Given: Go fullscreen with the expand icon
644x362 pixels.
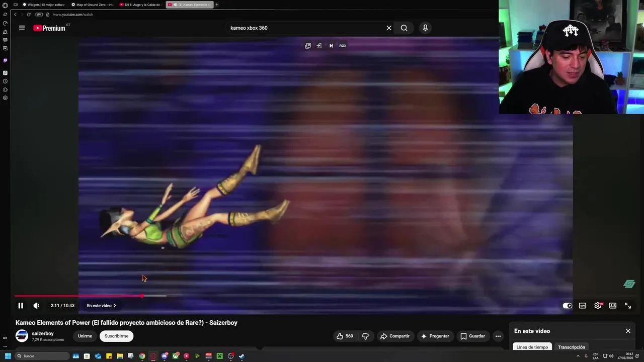Looking at the screenshot, I should tap(628, 306).
